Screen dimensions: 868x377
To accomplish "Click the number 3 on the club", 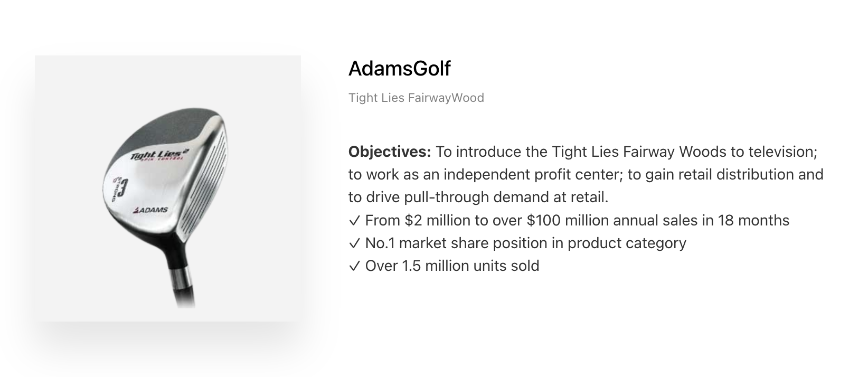I will (121, 188).
